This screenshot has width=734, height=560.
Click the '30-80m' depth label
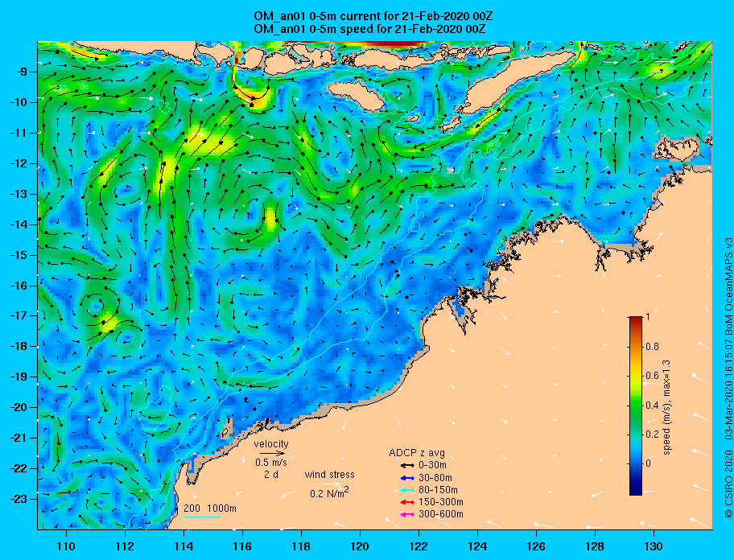(x=435, y=478)
